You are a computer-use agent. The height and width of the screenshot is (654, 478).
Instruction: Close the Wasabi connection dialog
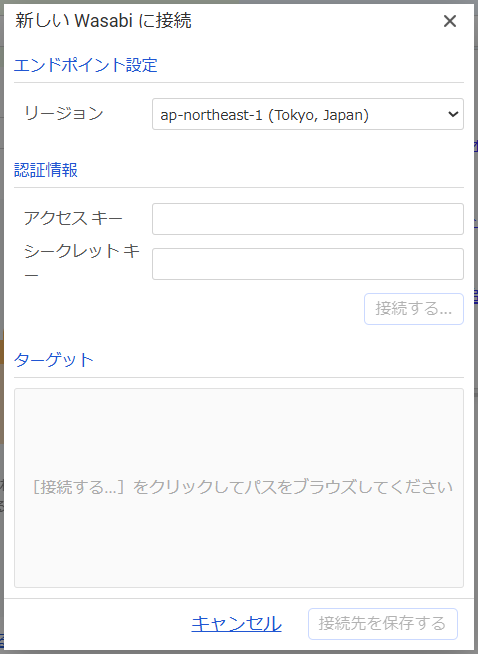(450, 21)
